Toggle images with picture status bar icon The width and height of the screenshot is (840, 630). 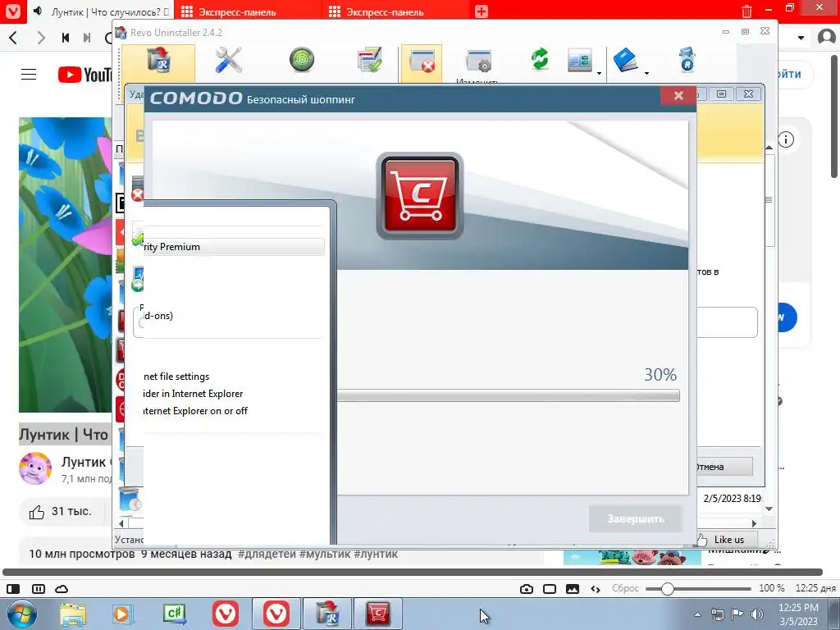point(572,589)
